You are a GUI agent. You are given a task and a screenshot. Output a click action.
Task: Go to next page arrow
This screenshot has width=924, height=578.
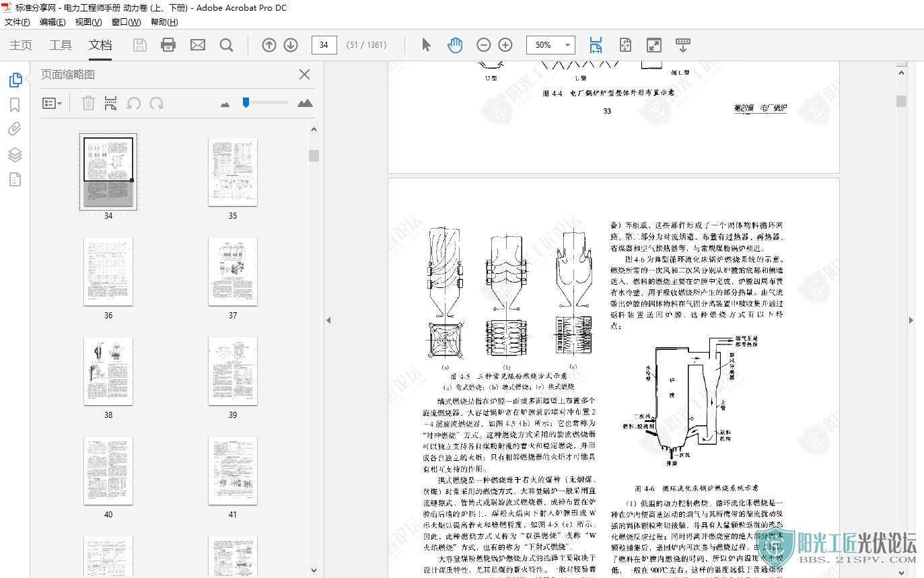coord(291,45)
